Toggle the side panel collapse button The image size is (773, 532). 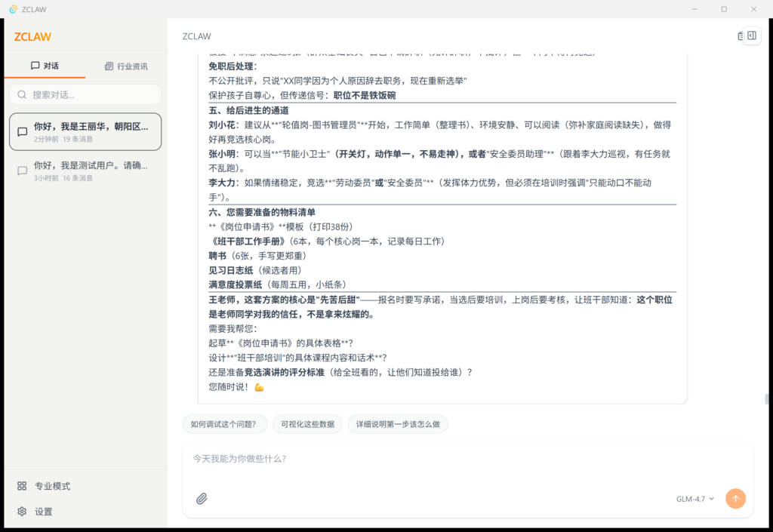[x=752, y=35]
